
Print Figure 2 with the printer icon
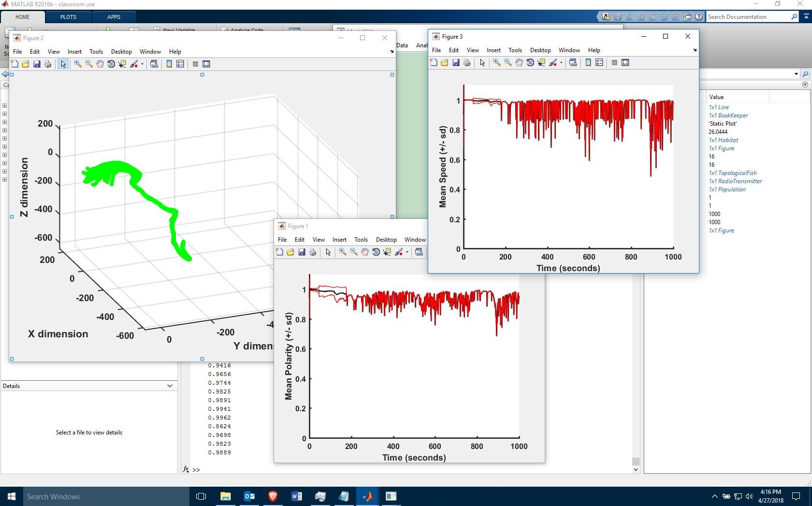(x=48, y=64)
